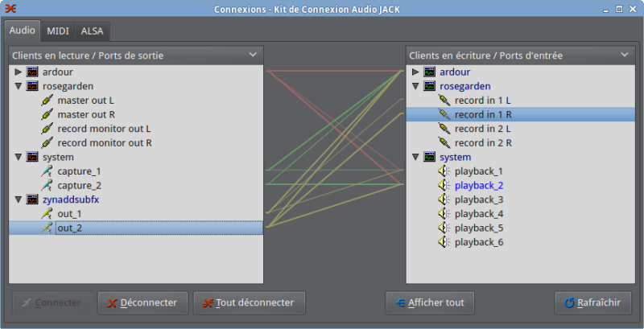Click the speaker icon beside playback_4
This screenshot has width=644, height=329.
[444, 214]
